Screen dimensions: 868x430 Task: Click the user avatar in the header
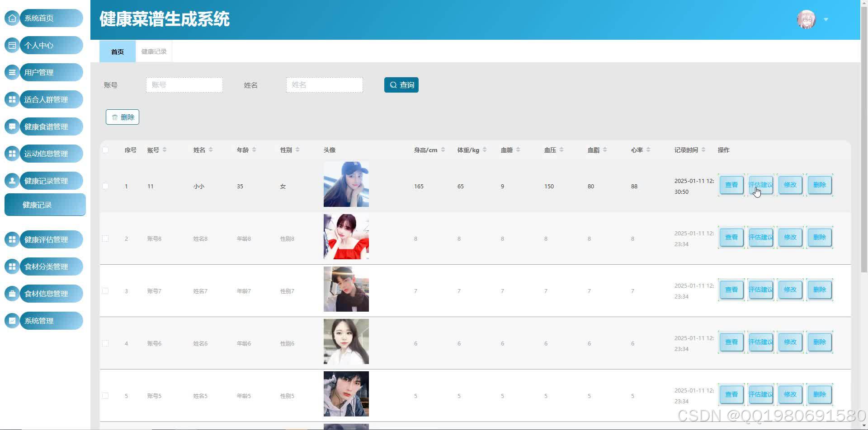(806, 19)
